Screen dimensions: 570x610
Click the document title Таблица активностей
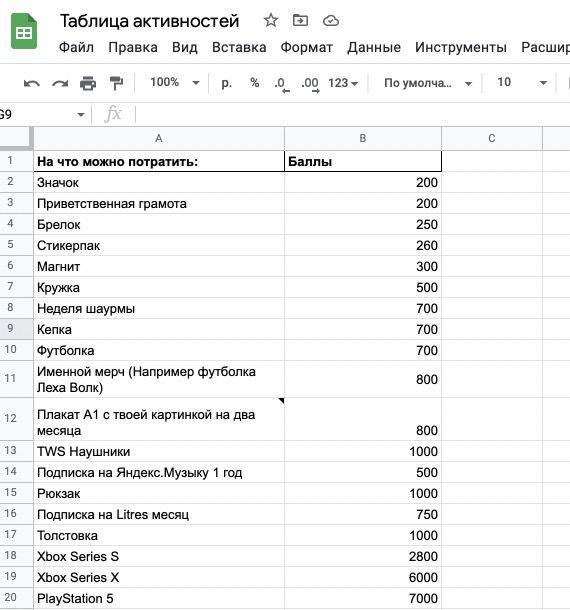[x=149, y=21]
